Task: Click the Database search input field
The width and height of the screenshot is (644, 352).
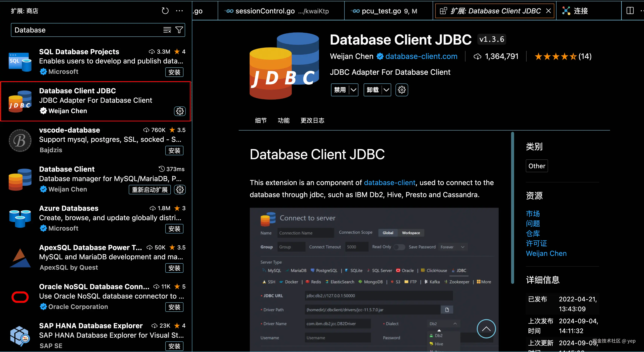Action: [x=85, y=30]
